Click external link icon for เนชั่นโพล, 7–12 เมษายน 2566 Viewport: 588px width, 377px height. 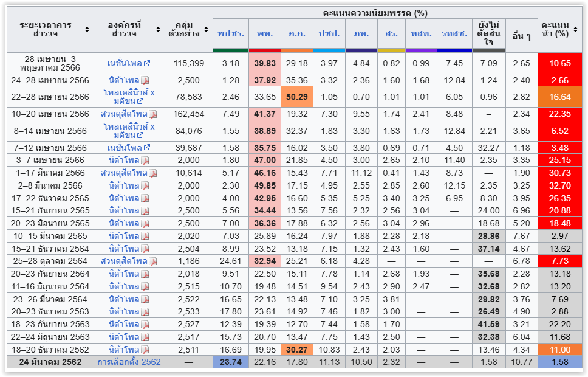(147, 148)
